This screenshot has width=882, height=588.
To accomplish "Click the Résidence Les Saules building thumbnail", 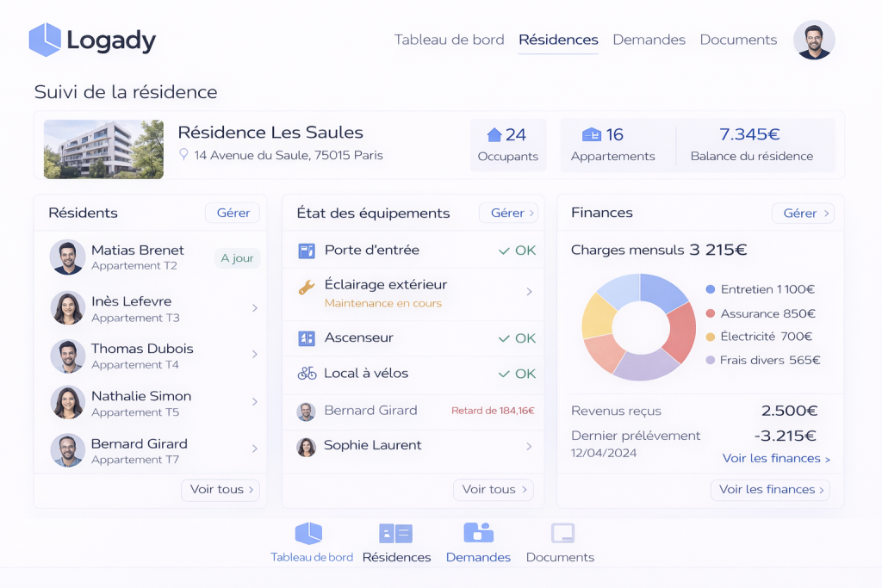I will pos(103,149).
